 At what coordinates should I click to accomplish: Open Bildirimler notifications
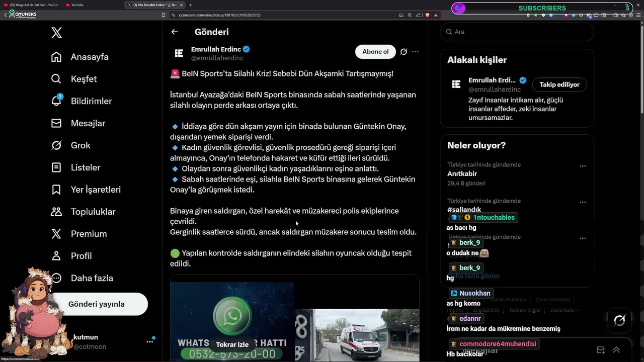pyautogui.click(x=82, y=101)
